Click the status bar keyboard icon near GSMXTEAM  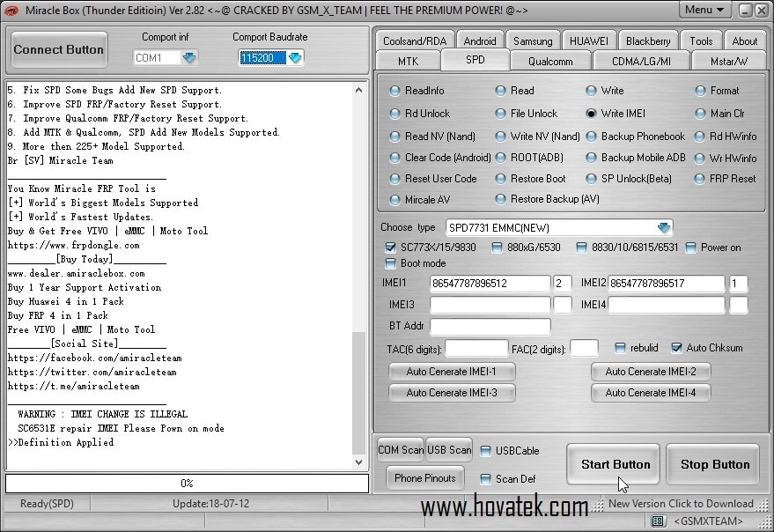click(x=657, y=521)
